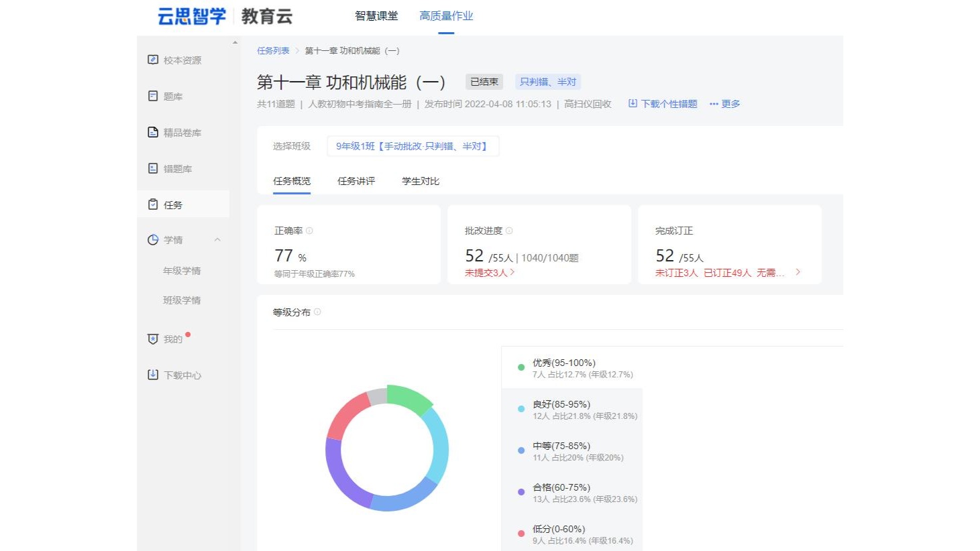Select the 合格(60-75%) legend row
The height and width of the screenshot is (551, 980).
572,493
